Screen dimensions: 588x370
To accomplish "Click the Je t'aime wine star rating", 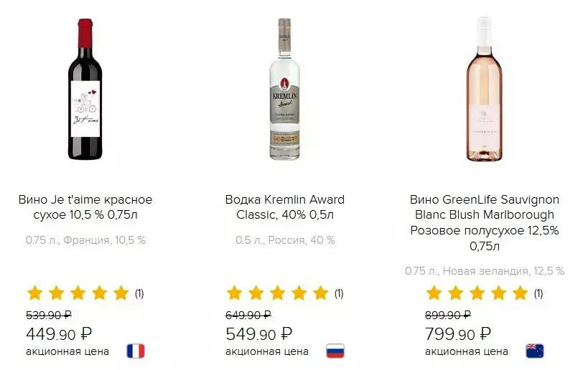I will tap(78, 293).
